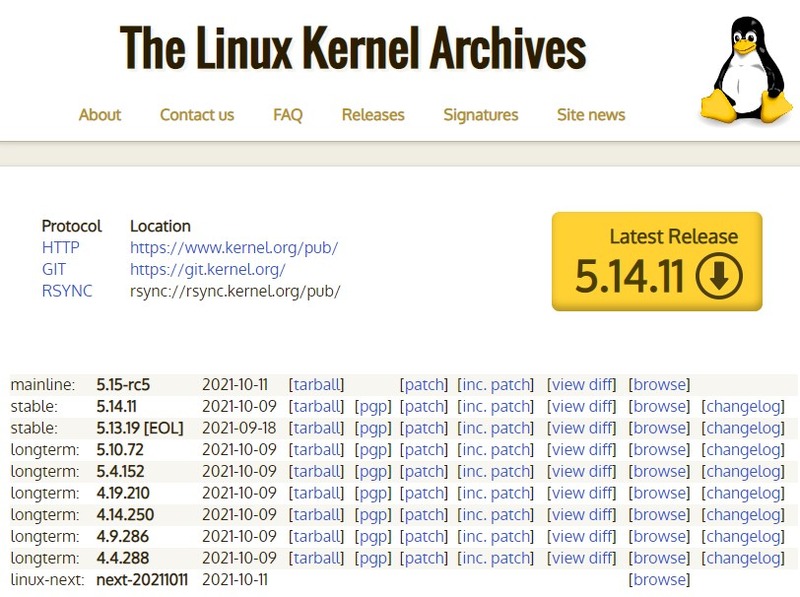
Task: Go to the Contact us page
Action: [x=197, y=115]
